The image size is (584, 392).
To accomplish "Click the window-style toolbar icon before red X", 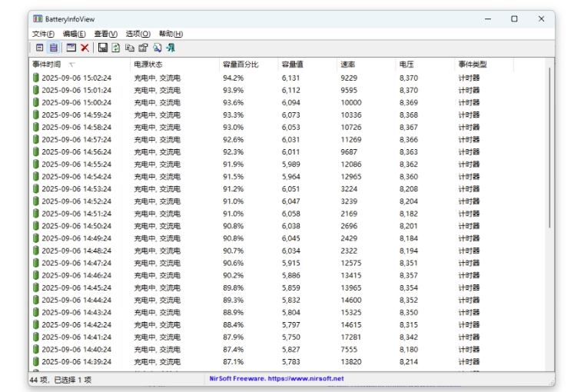I will tap(71, 48).
